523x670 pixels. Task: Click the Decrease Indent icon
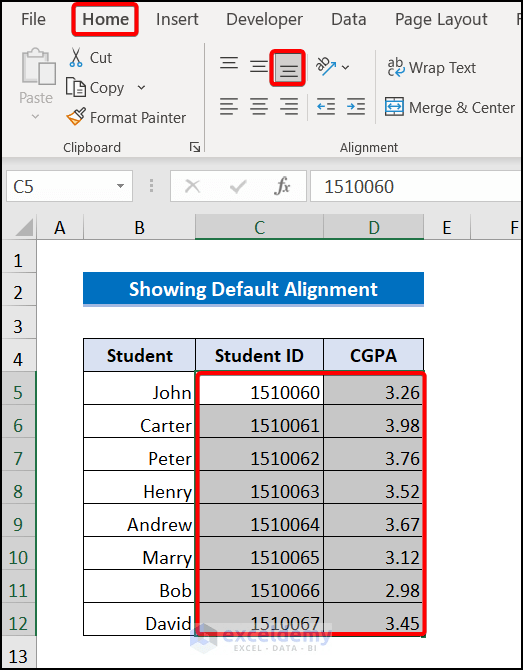pyautogui.click(x=326, y=106)
